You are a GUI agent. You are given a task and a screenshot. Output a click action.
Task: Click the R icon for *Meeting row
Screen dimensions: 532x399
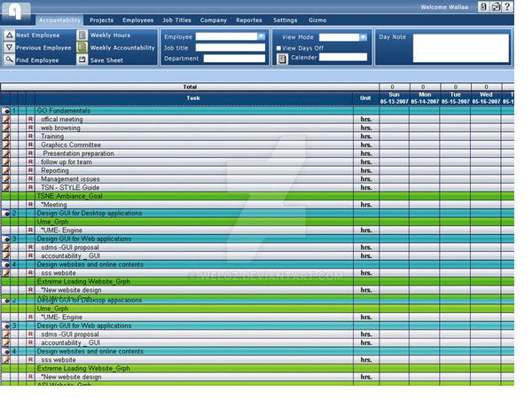tap(30, 205)
